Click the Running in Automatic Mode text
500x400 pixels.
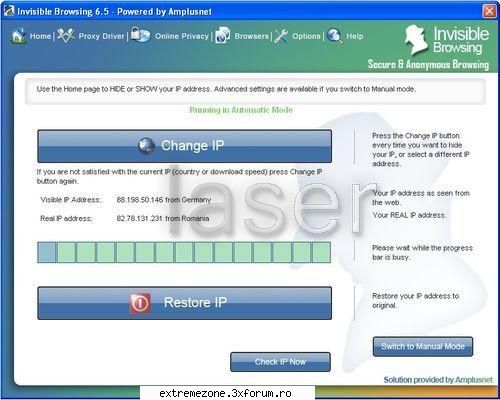(x=241, y=110)
